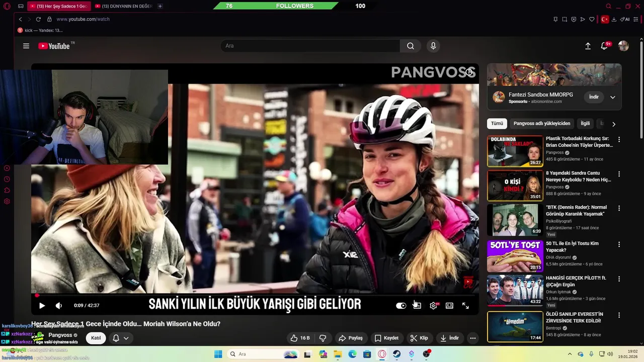Open 'HANGİSİ GERÇEK PİLOT?!' video title
The height and width of the screenshot is (362, 644).
click(576, 281)
